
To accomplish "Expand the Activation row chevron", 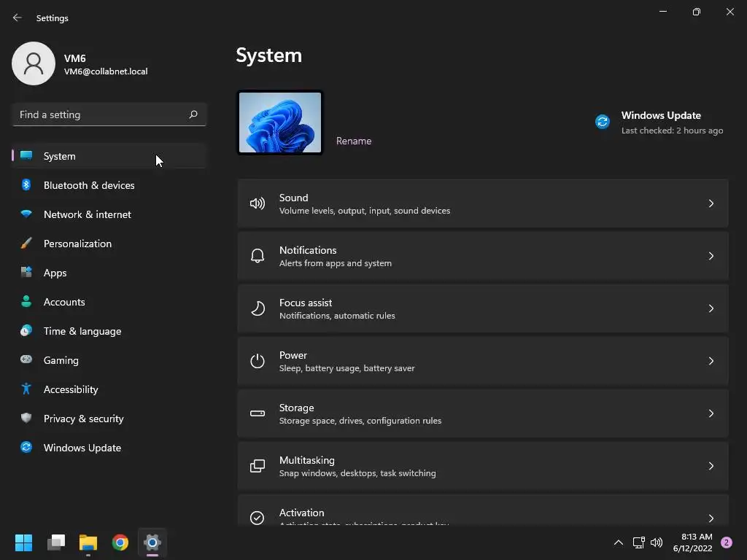I will click(711, 518).
